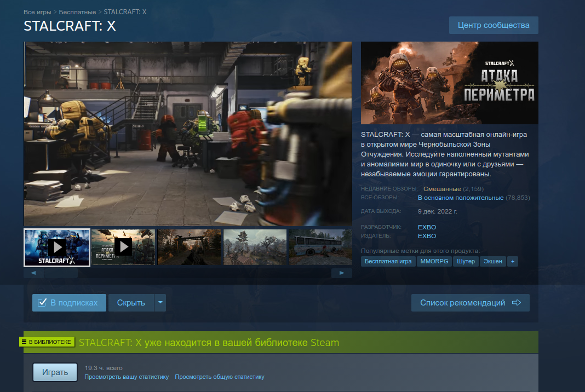This screenshot has width=585, height=392.
Task: Select the forest gate screenshot thumbnail
Action: (x=189, y=247)
